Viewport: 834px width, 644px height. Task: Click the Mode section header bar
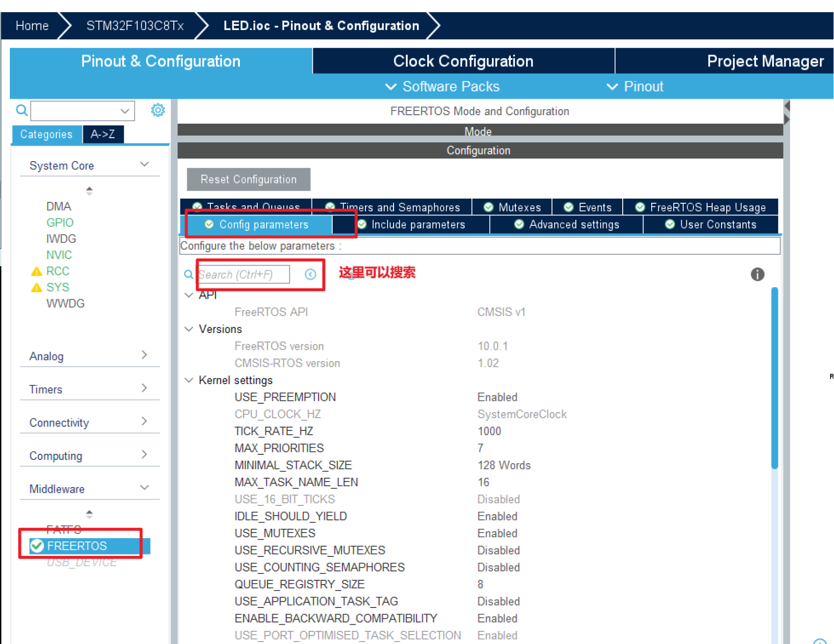click(x=480, y=131)
